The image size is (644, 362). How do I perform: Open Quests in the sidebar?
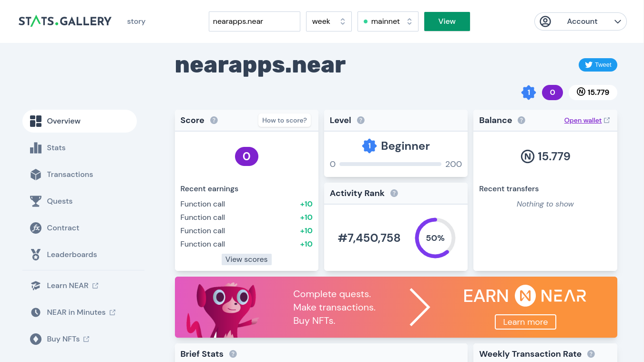click(80, 201)
